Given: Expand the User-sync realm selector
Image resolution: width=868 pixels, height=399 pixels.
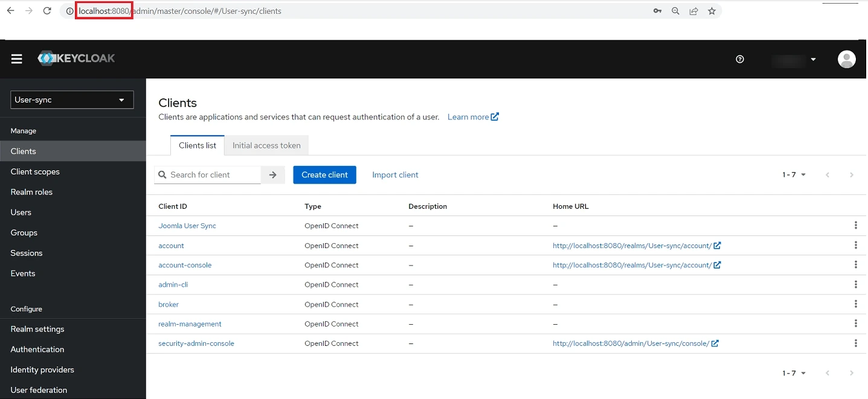Looking at the screenshot, I should point(72,100).
